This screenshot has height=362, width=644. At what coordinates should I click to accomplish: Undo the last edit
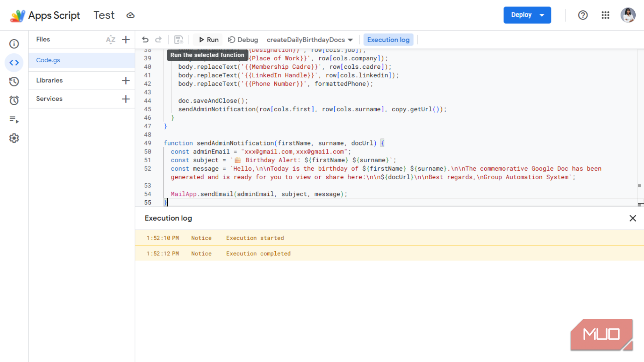coord(145,40)
